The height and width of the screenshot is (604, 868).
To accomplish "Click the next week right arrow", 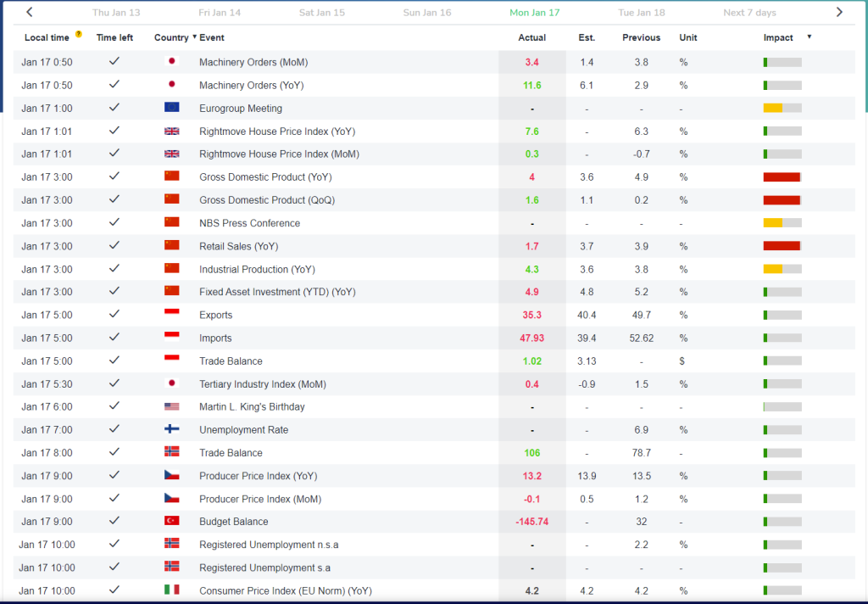I will click(839, 12).
